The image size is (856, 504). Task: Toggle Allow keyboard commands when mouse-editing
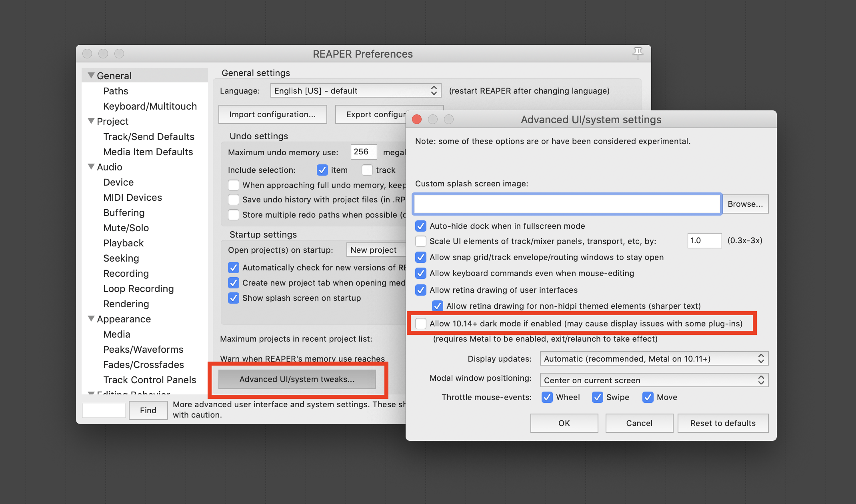(x=421, y=273)
